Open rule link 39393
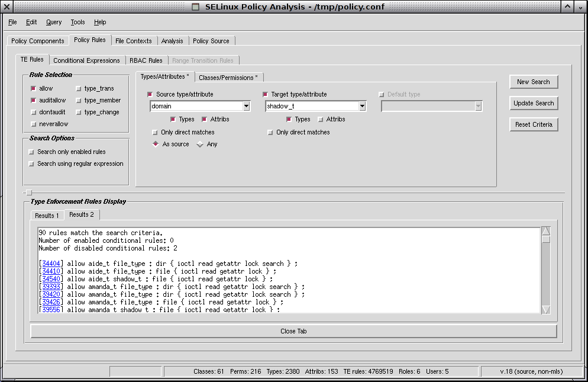The width and height of the screenshot is (588, 382). pos(51,287)
